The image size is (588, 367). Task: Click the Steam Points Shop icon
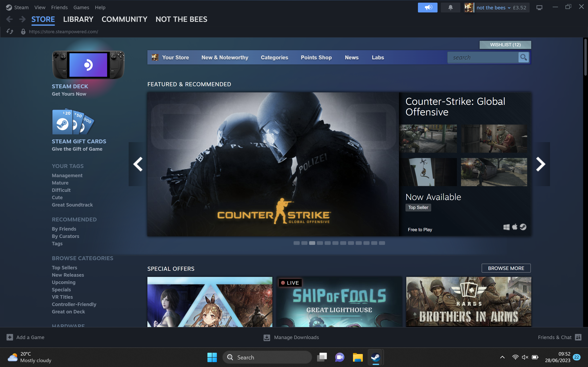[316, 57]
